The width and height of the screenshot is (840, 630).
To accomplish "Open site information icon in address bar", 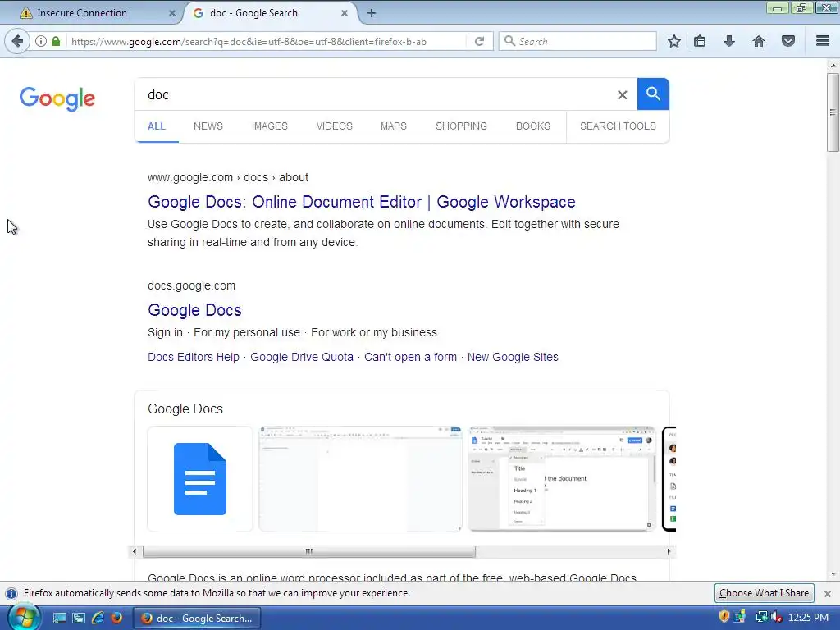I will 41,41.
